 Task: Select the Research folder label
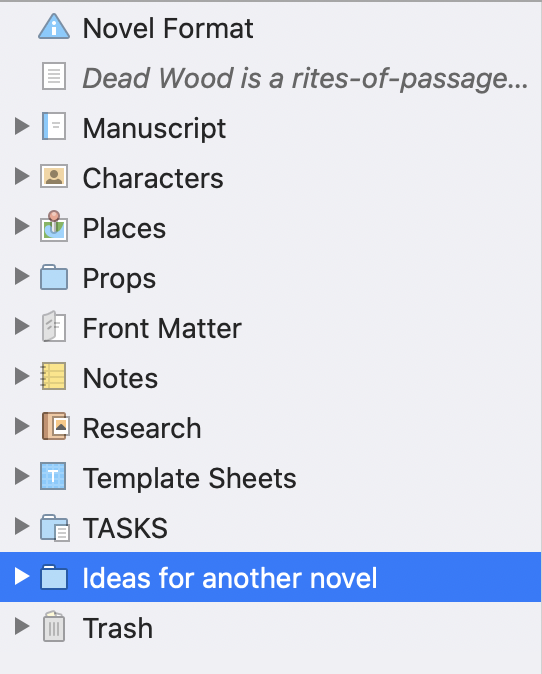coord(142,428)
